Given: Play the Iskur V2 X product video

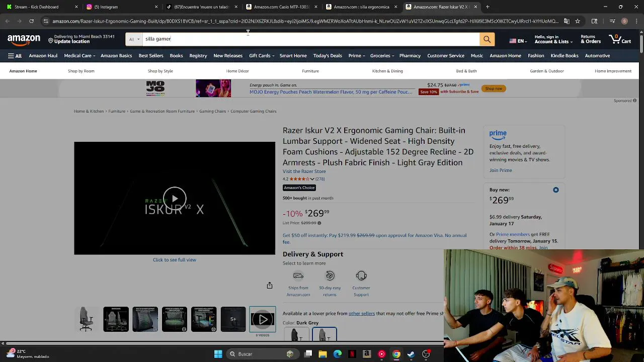Looking at the screenshot, I should pos(175,198).
